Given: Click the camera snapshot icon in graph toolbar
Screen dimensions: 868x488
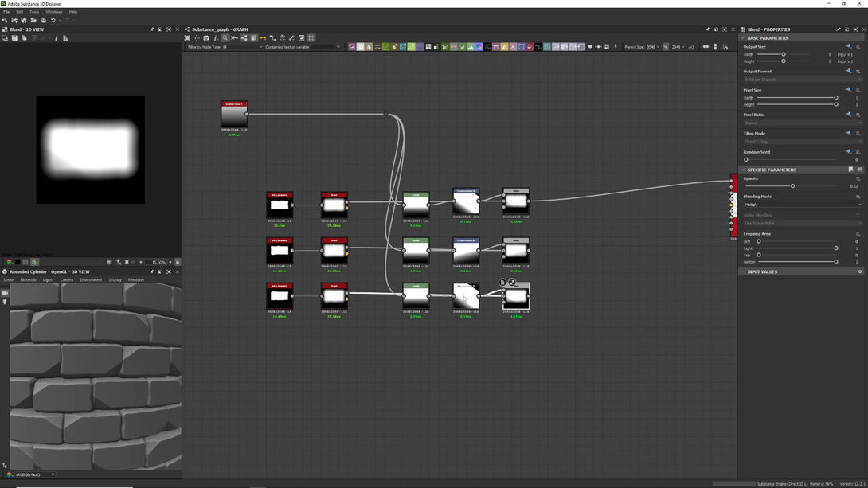Looking at the screenshot, I should 206,38.
